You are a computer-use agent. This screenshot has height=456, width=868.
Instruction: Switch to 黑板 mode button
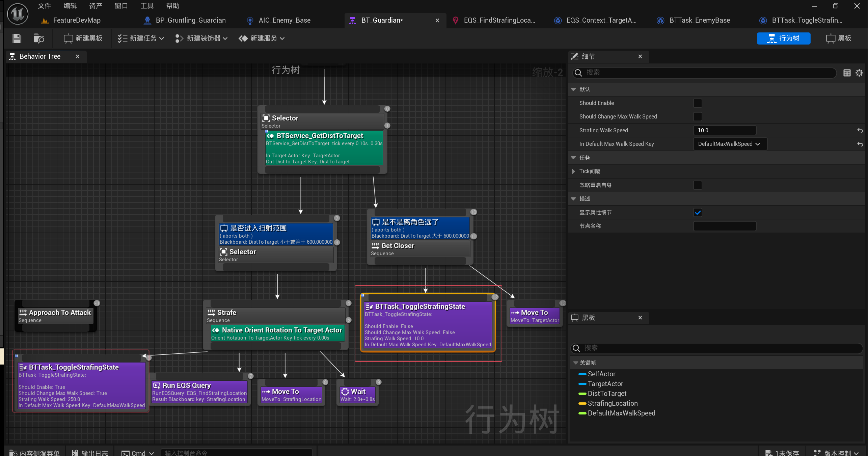839,38
